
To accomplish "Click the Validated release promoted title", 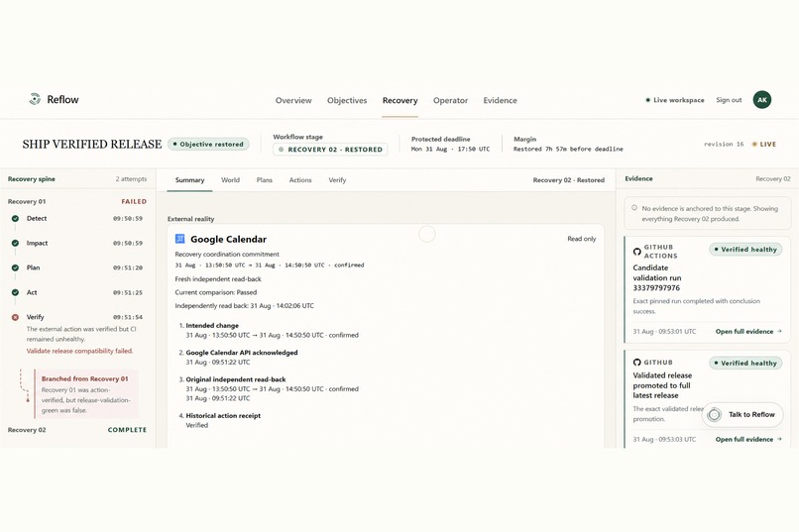I will click(x=662, y=385).
